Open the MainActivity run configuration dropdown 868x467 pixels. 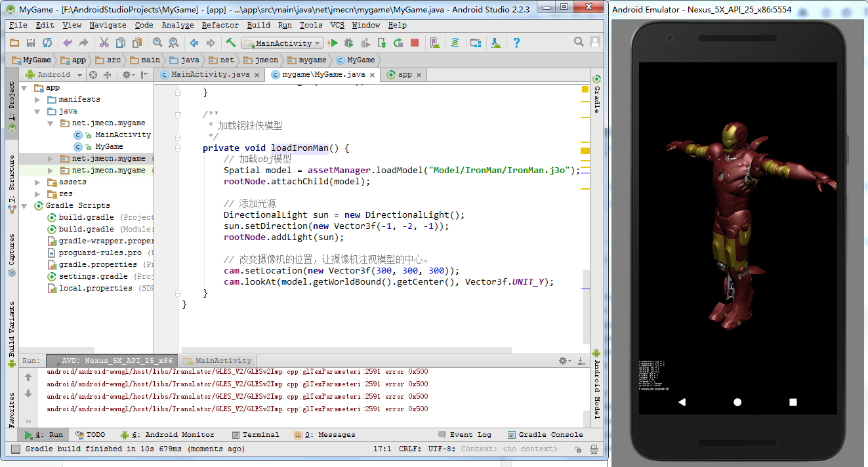pyautogui.click(x=281, y=43)
